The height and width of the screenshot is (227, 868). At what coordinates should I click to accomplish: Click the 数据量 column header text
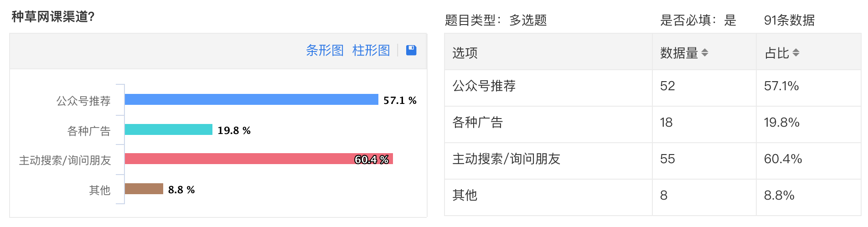point(679,53)
